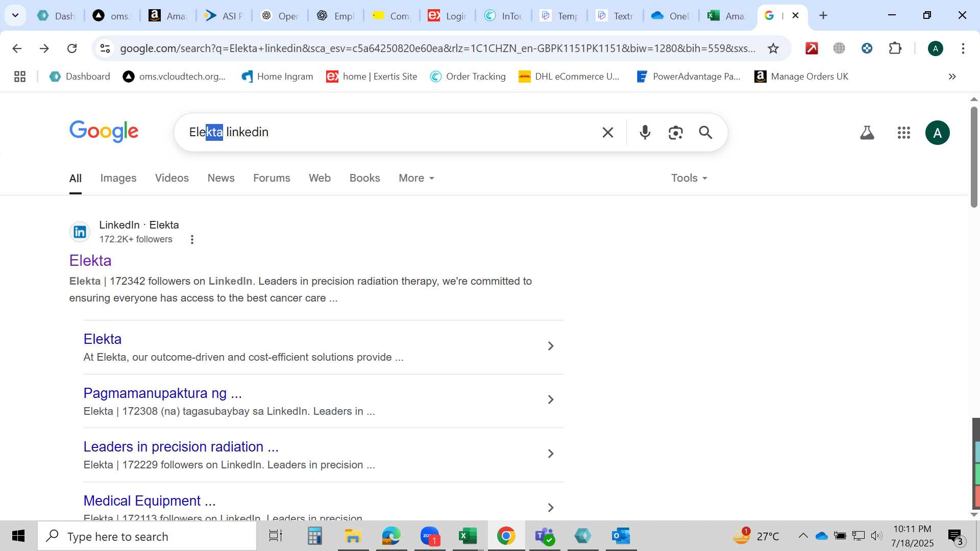Open Leaders in precision radiation link

click(181, 447)
